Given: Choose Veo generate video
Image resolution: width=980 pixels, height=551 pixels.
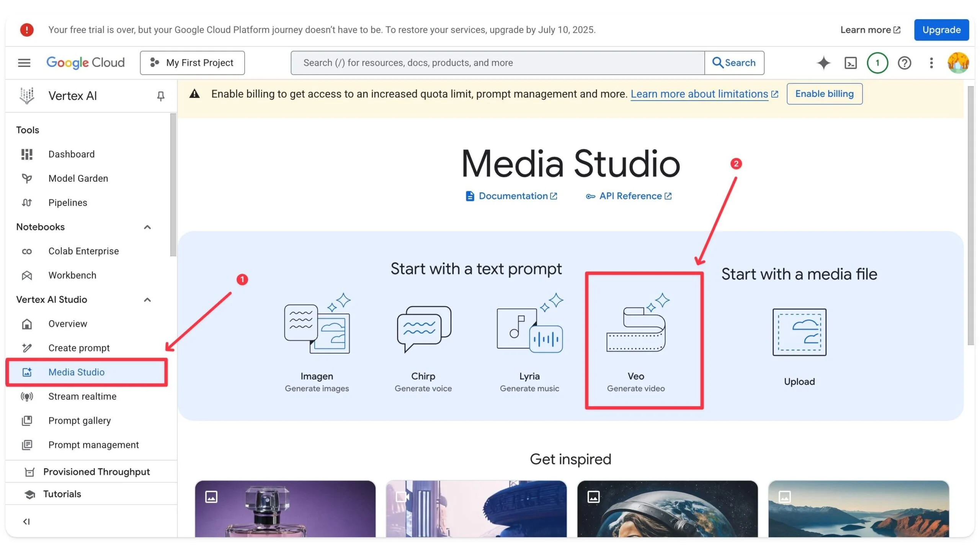Looking at the screenshot, I should (636, 343).
